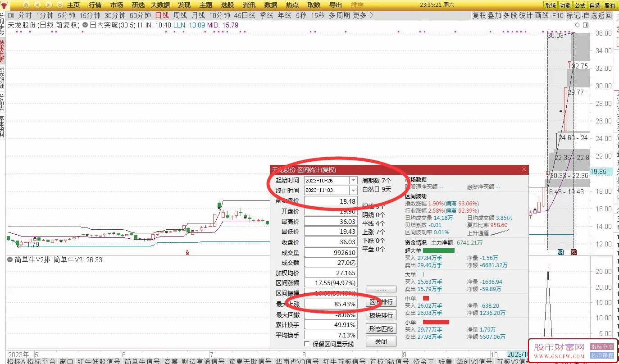Open 终止时间 date dropdown

tap(353, 190)
